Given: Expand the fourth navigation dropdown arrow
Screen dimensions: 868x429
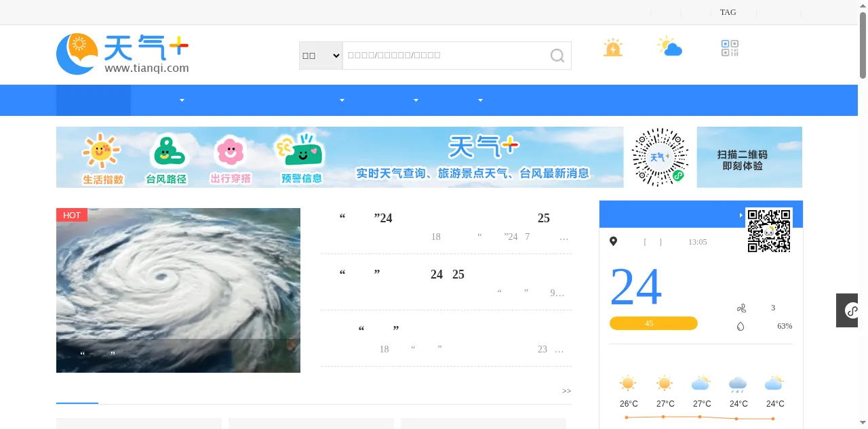Looking at the screenshot, I should [x=480, y=100].
